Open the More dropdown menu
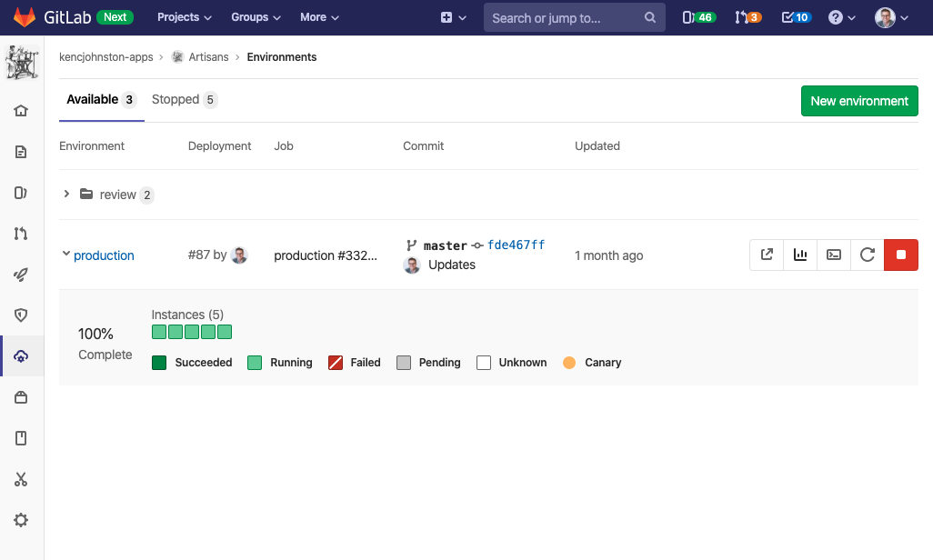 319,17
